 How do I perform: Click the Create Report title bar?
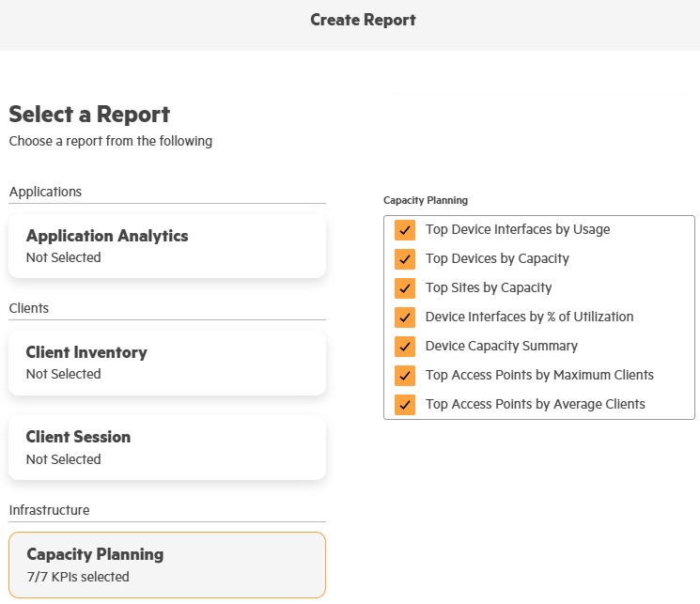pyautogui.click(x=363, y=20)
